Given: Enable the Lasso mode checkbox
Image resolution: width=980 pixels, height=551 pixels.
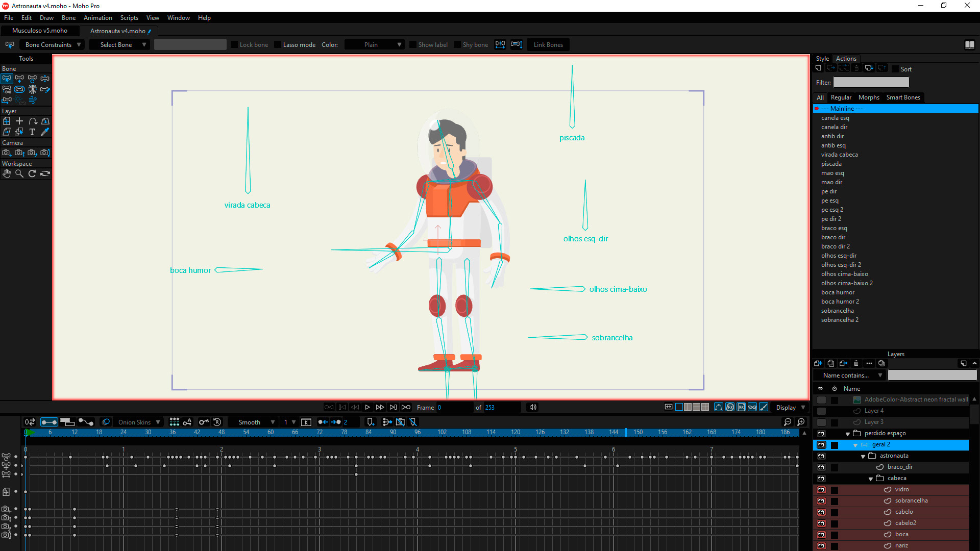Looking at the screenshot, I should [x=278, y=45].
